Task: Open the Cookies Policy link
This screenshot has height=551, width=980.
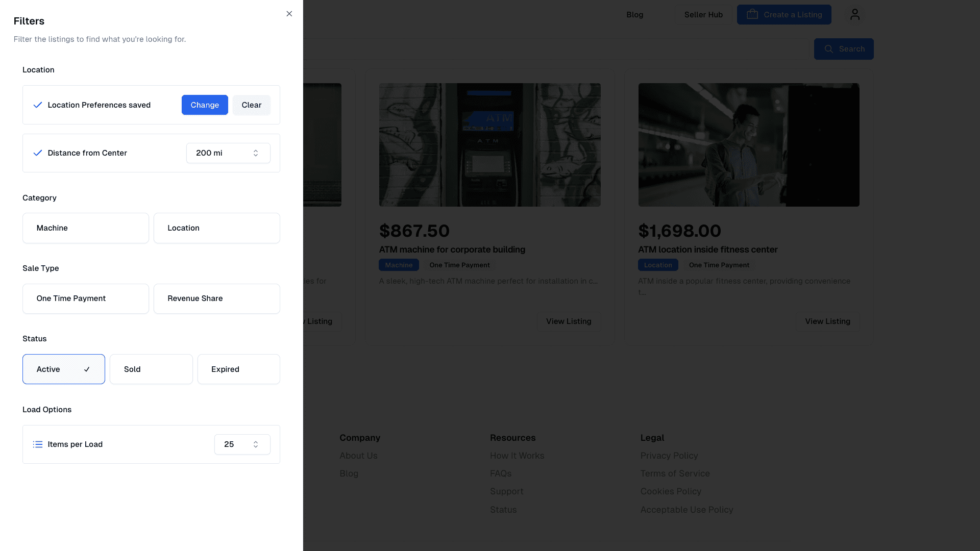Action: (671, 491)
